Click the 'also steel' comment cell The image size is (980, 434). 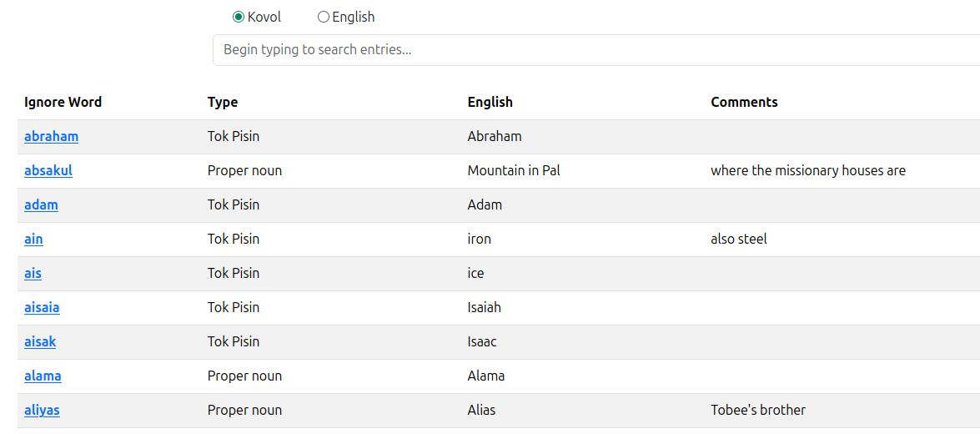click(x=739, y=239)
